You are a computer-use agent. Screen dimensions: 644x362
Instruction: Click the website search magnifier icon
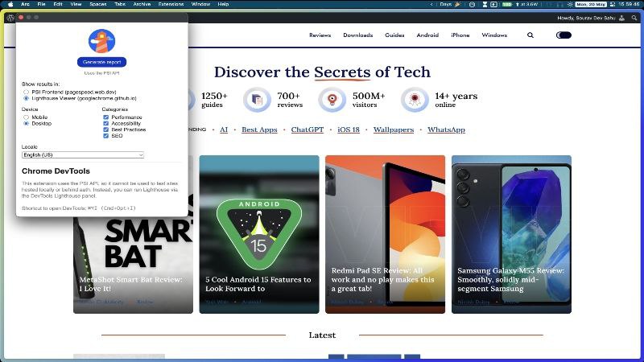[530, 35]
